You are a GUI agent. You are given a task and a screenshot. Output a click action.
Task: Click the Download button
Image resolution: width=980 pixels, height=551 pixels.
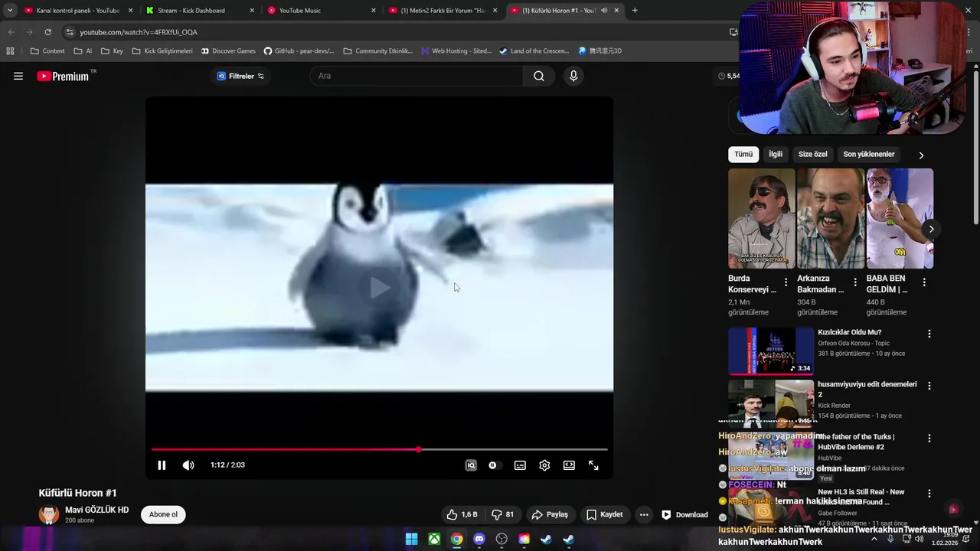pyautogui.click(x=684, y=514)
